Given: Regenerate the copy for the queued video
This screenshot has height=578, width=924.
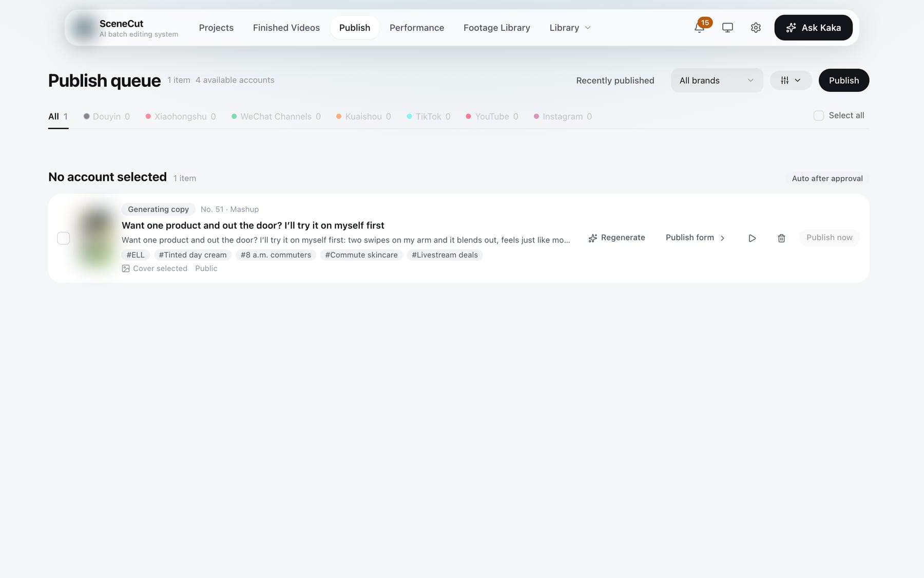Looking at the screenshot, I should pos(617,237).
